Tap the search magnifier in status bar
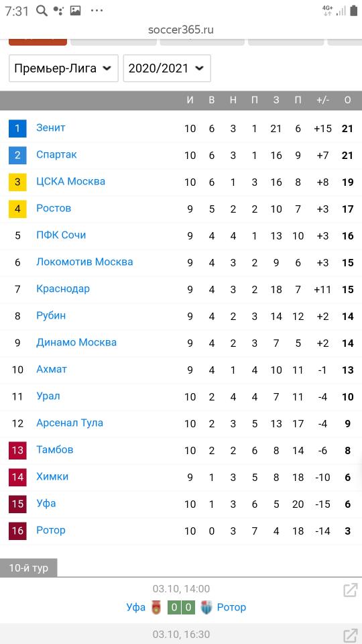This screenshot has width=362, height=644. tap(42, 11)
